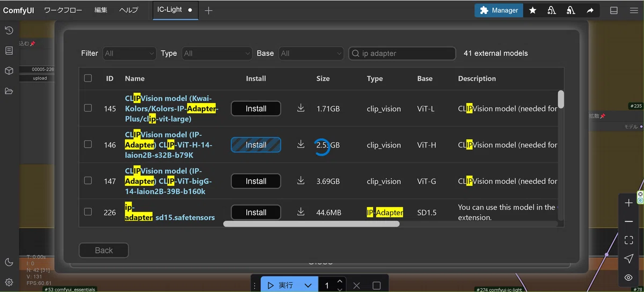Viewport: 644px width, 292px height.
Task: Click the download icon for model 145
Action: pyautogui.click(x=301, y=108)
